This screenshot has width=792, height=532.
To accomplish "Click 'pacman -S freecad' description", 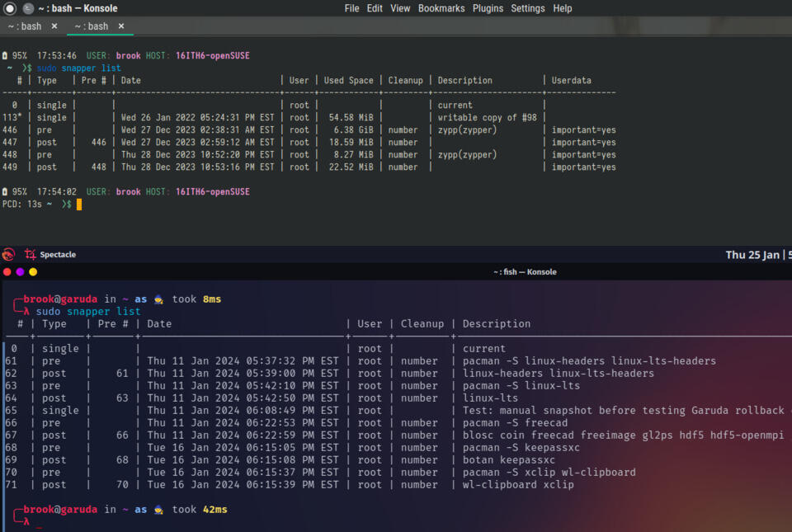I will [x=515, y=422].
